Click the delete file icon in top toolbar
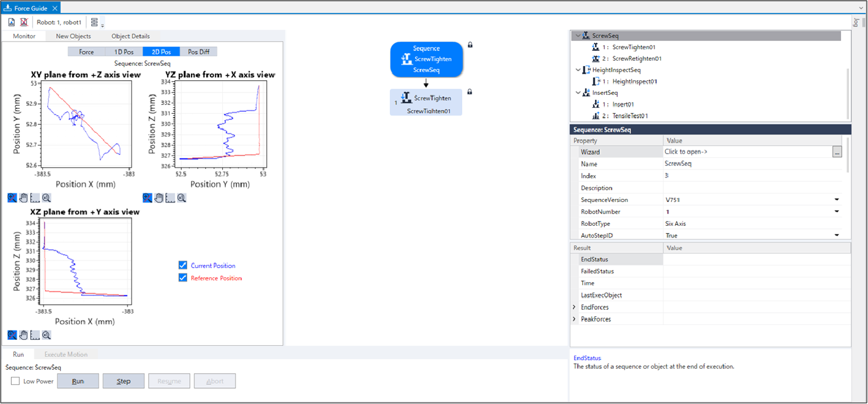 click(23, 22)
